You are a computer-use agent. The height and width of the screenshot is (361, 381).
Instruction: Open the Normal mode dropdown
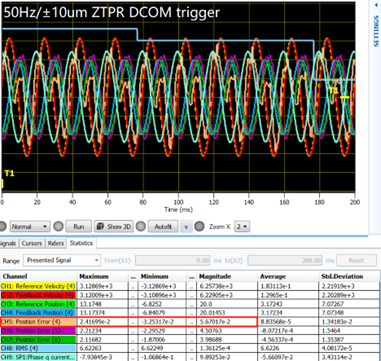(30, 227)
